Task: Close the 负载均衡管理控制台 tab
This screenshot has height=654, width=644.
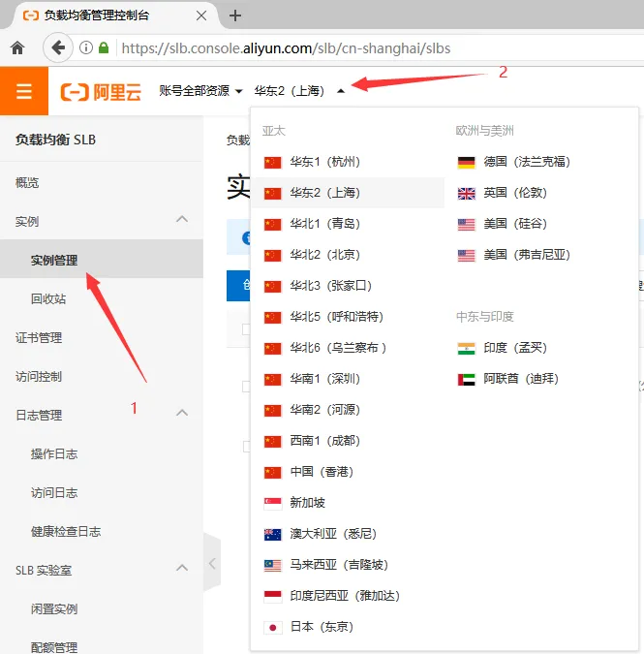Action: tap(201, 16)
